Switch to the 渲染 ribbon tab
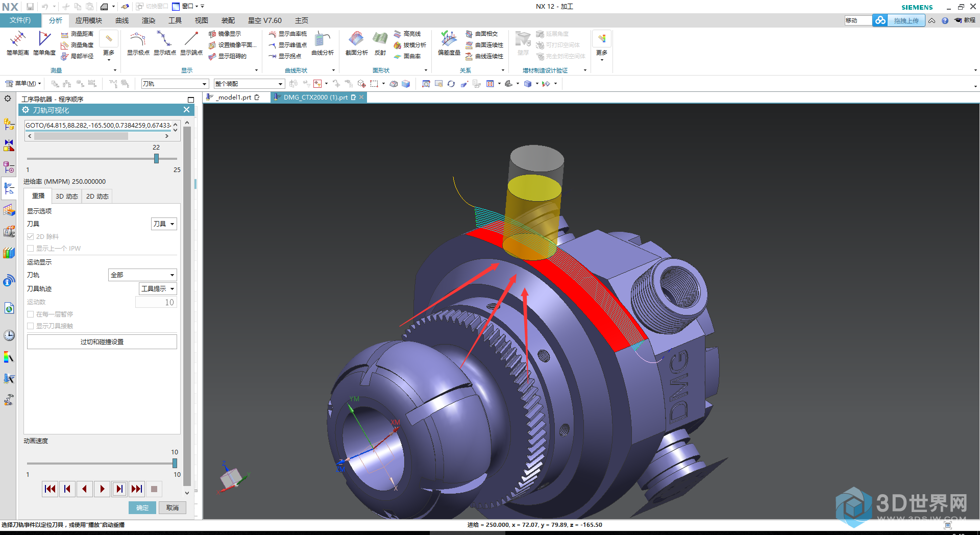 [x=149, y=20]
